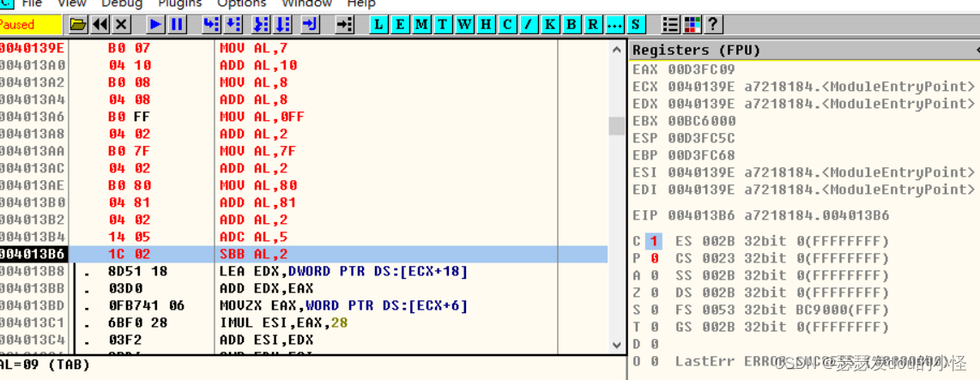Open the View menu
This screenshot has height=380, width=980.
[72, 3]
